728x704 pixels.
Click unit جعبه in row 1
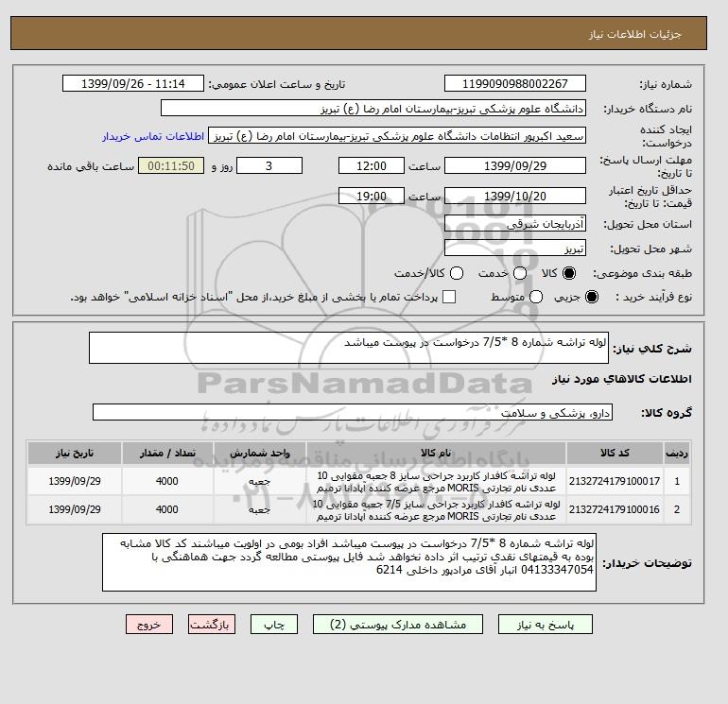(260, 482)
